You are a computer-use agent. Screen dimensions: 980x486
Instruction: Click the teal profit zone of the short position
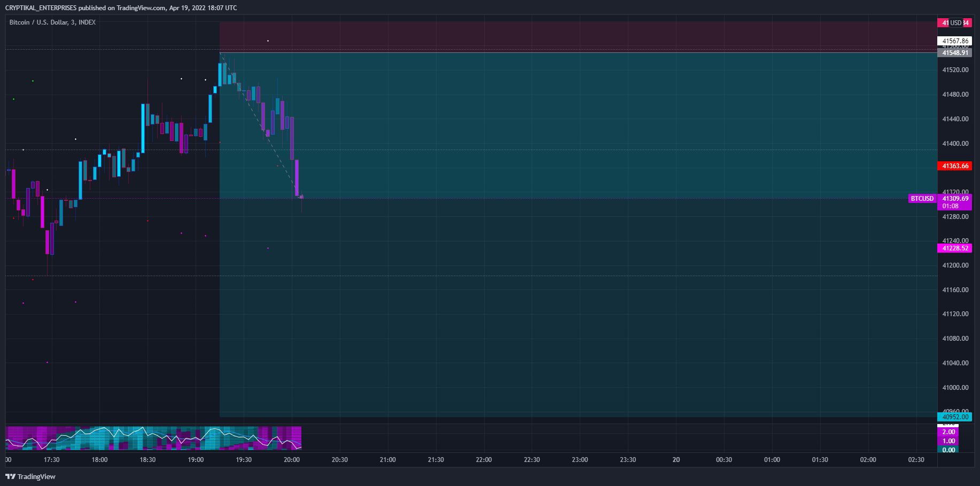(x=578, y=234)
